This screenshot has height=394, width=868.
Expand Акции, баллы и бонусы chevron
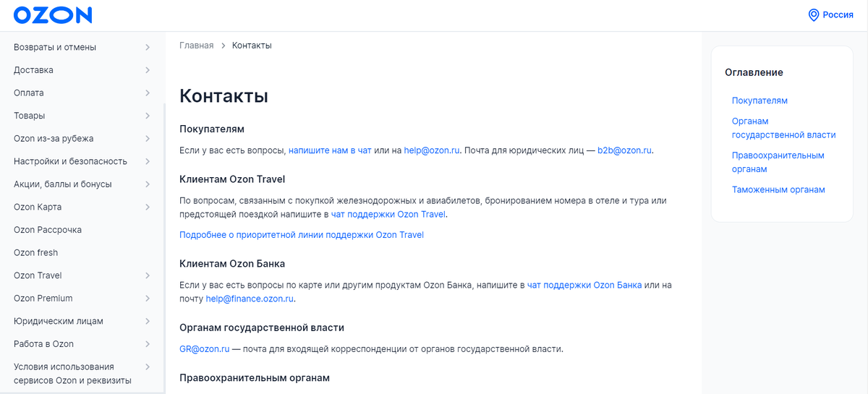(x=148, y=184)
